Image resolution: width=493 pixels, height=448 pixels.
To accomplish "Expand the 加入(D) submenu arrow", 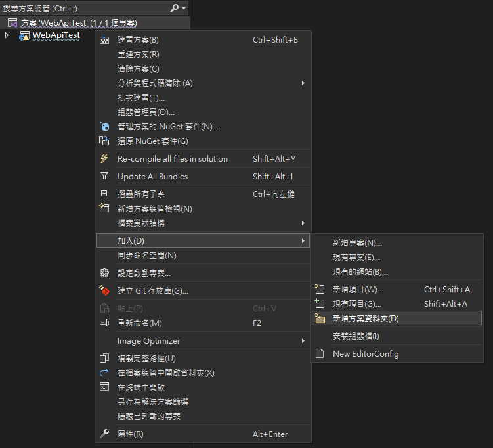I will (x=303, y=240).
